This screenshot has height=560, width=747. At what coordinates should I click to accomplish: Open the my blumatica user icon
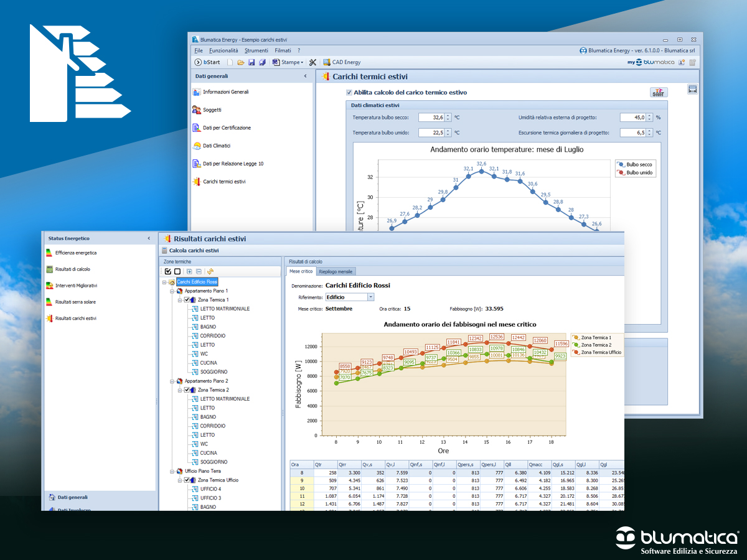click(682, 62)
